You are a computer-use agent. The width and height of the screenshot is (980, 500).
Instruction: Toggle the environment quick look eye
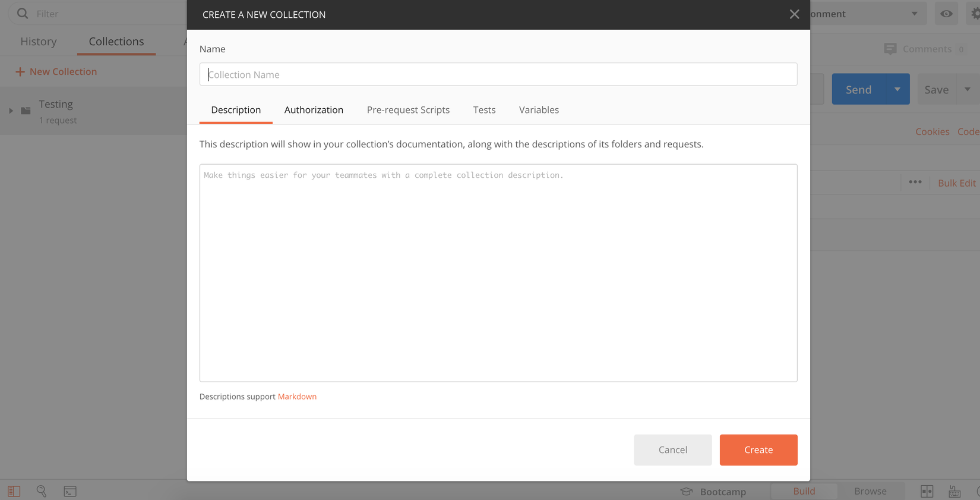click(x=946, y=14)
